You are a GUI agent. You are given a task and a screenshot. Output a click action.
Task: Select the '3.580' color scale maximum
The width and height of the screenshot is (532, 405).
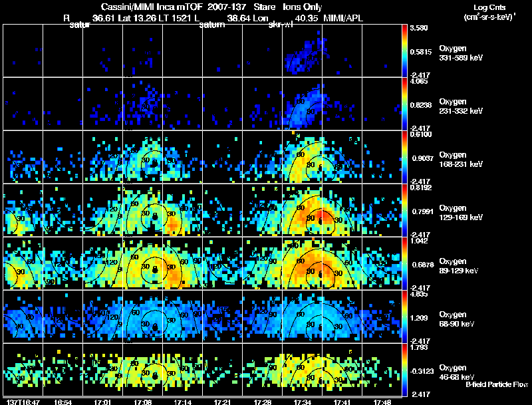(x=419, y=28)
